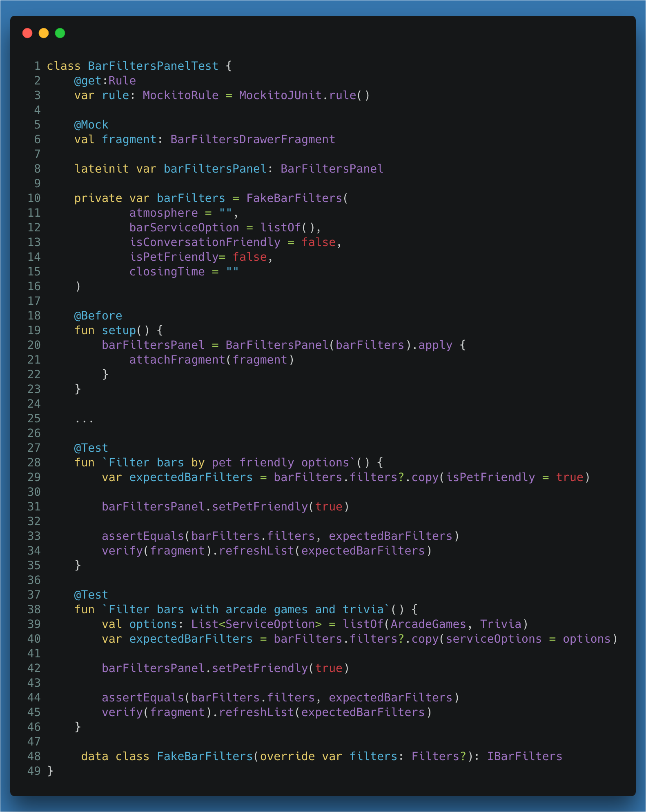Click data class FakeBarFilters declaration
This screenshot has height=812, width=646.
point(167,757)
